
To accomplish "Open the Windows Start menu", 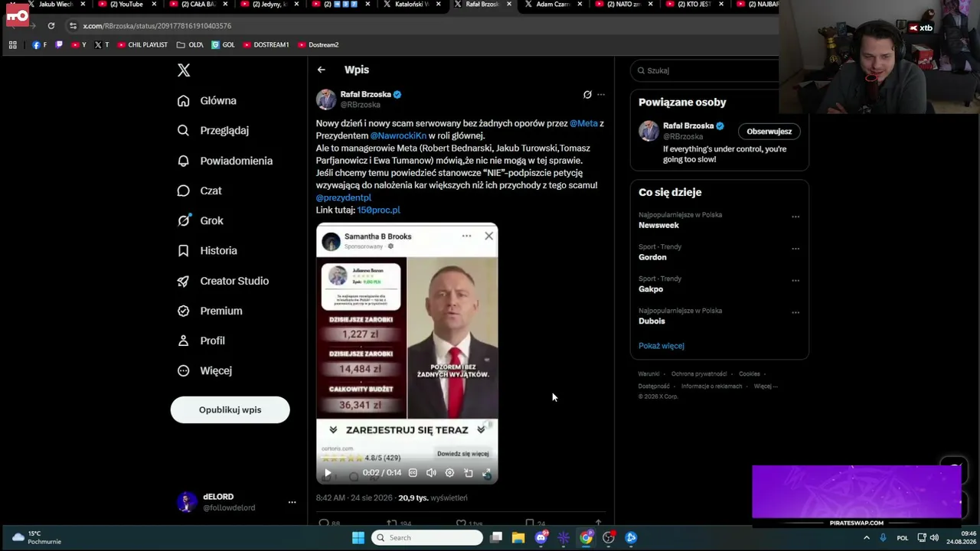I will coord(358,538).
